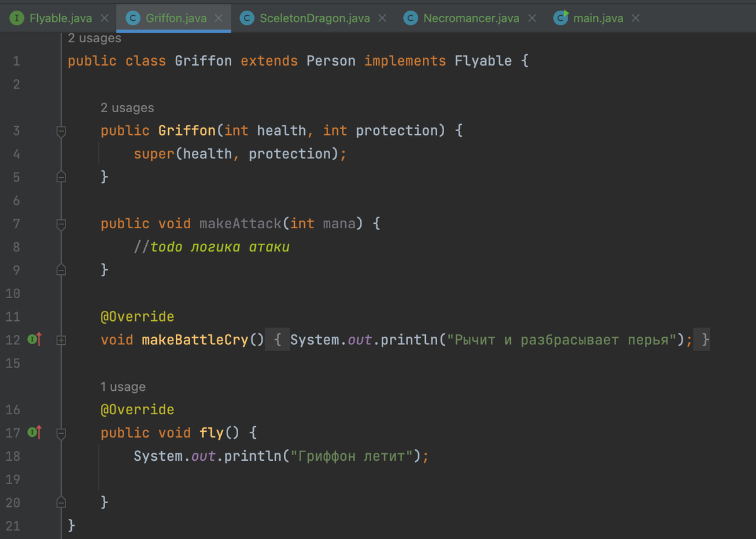Collapse the fly method fold marker
Viewport: 756px width, 539px height.
coord(61,433)
